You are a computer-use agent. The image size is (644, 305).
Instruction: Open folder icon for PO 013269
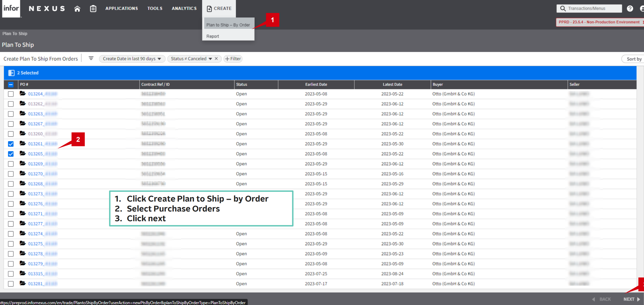click(x=23, y=163)
